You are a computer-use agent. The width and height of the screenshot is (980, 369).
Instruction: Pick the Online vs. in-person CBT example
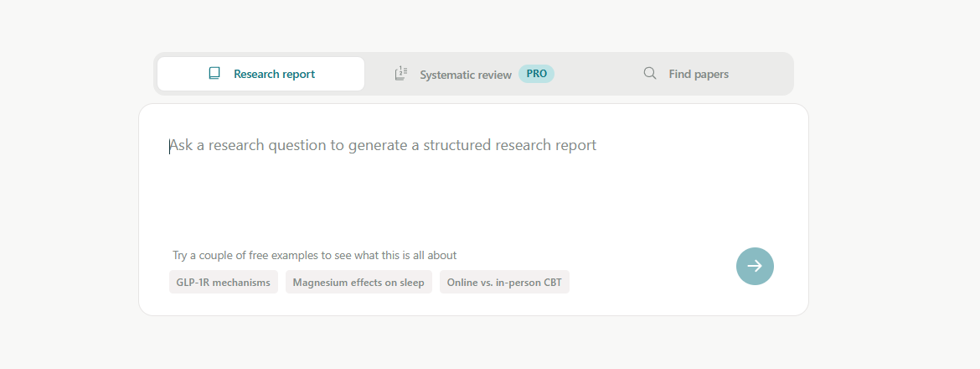coord(504,282)
